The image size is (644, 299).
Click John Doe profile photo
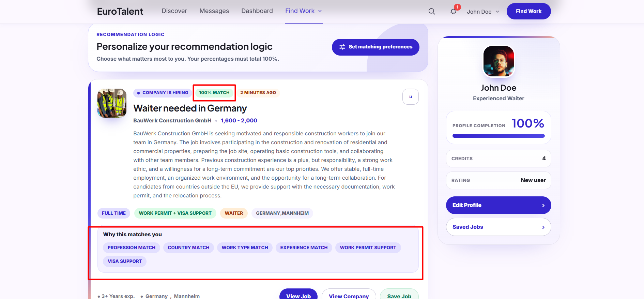[x=499, y=61]
